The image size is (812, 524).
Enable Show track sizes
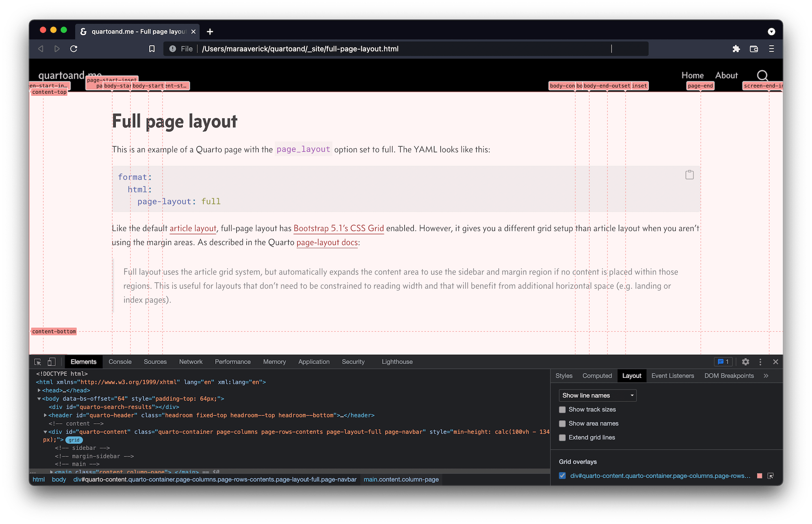coord(562,410)
